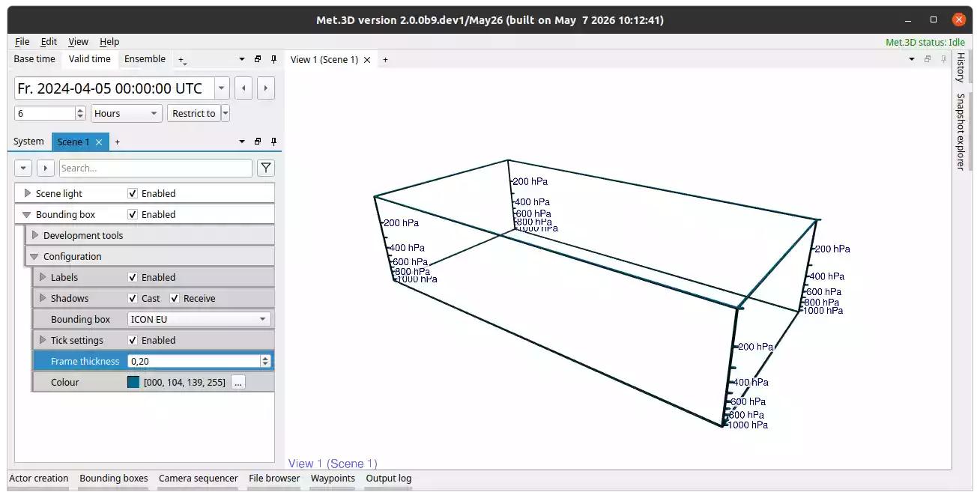The width and height of the screenshot is (980, 498).
Task: Open the Help menu
Action: pos(109,42)
